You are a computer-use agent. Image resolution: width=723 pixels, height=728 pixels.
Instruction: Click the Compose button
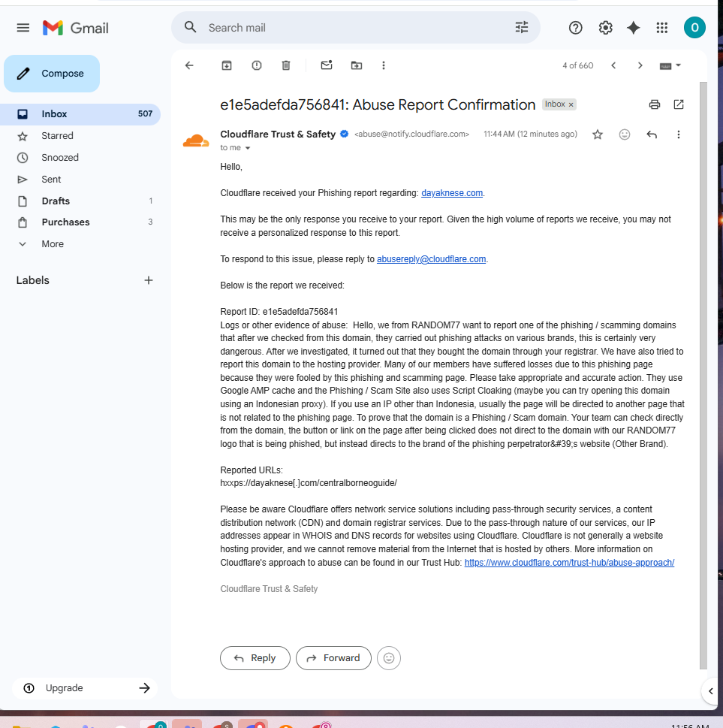click(x=52, y=74)
